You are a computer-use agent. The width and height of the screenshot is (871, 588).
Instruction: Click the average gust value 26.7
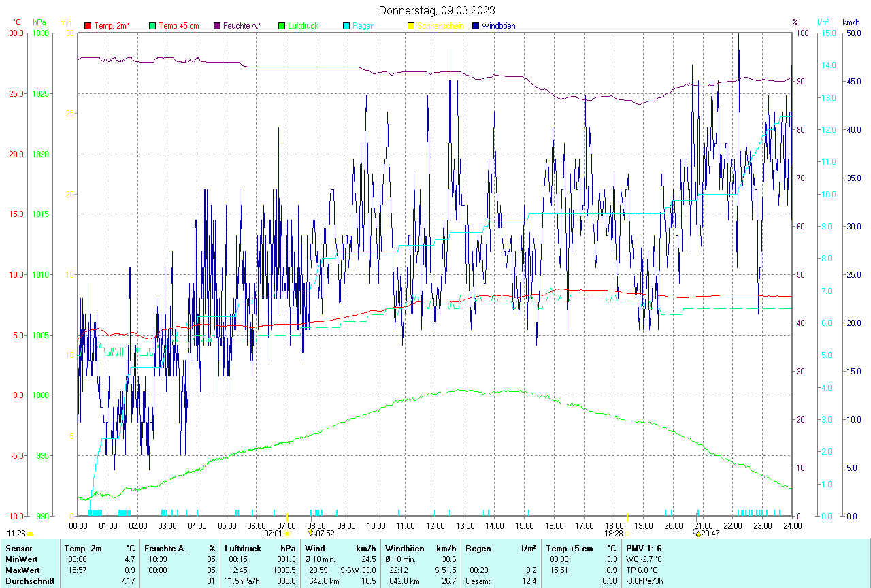[448, 581]
